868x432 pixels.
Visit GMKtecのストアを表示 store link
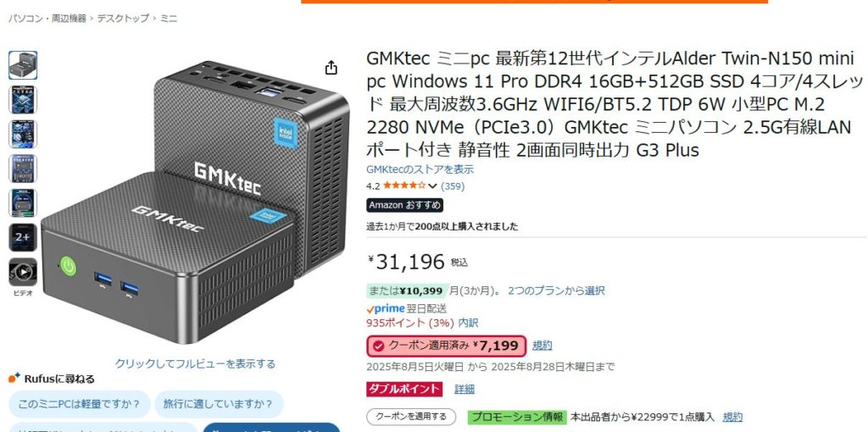point(420,169)
